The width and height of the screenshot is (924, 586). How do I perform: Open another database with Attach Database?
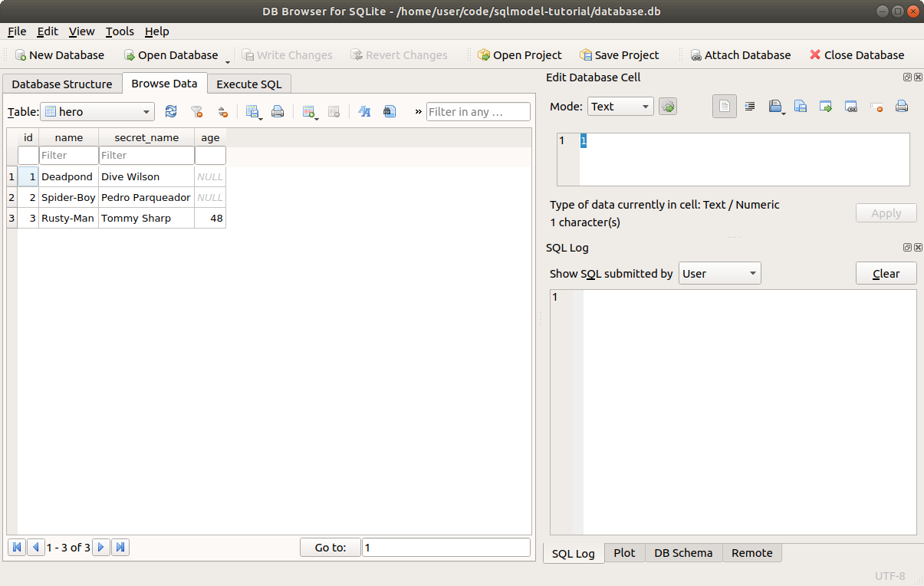(x=741, y=55)
